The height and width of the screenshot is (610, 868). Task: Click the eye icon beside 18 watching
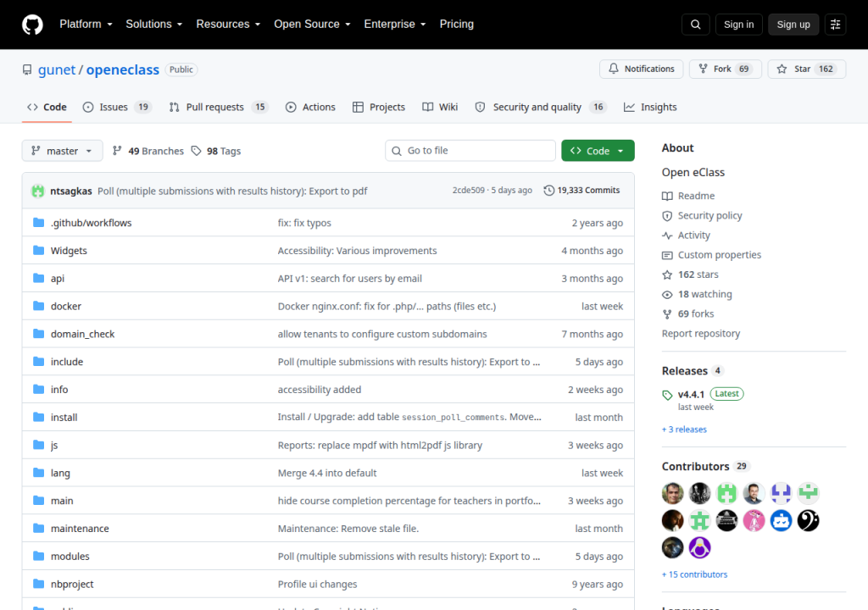pos(667,295)
